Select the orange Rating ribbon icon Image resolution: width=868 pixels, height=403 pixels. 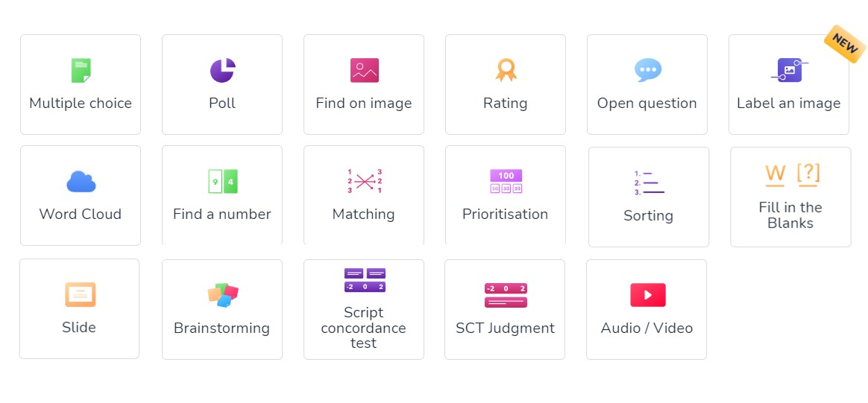tap(506, 70)
